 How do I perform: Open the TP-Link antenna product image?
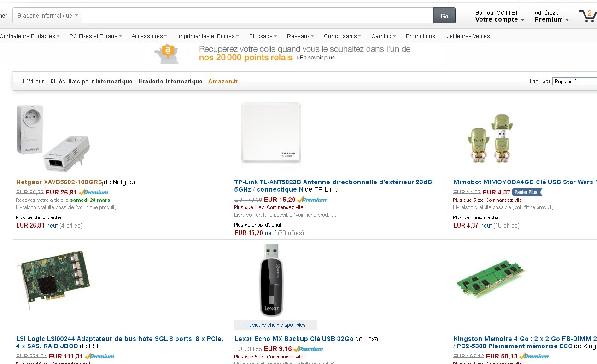click(271, 133)
